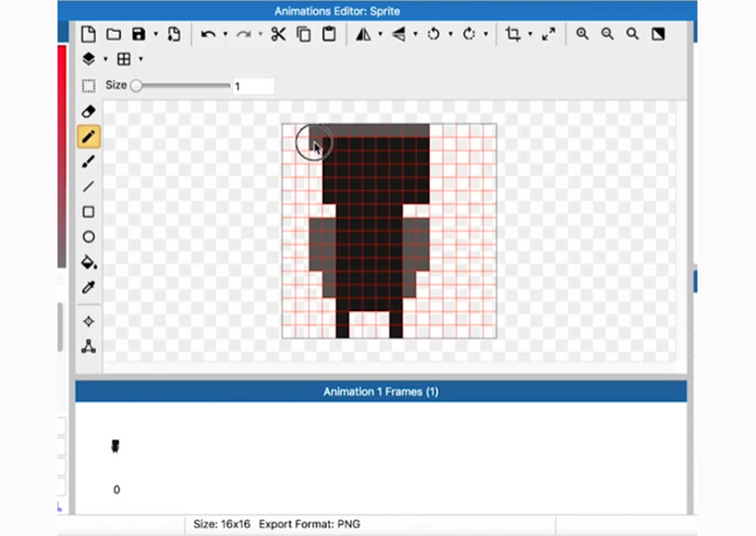The image size is (756, 536).
Task: Paste from clipboard icon
Action: pos(329,35)
